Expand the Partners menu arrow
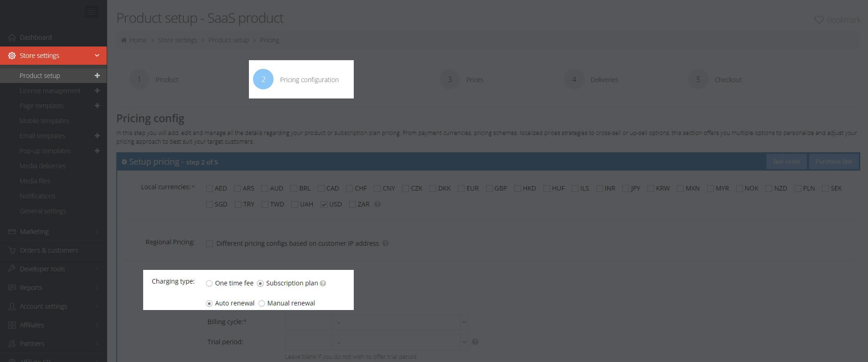Image resolution: width=868 pixels, height=362 pixels. tap(97, 344)
